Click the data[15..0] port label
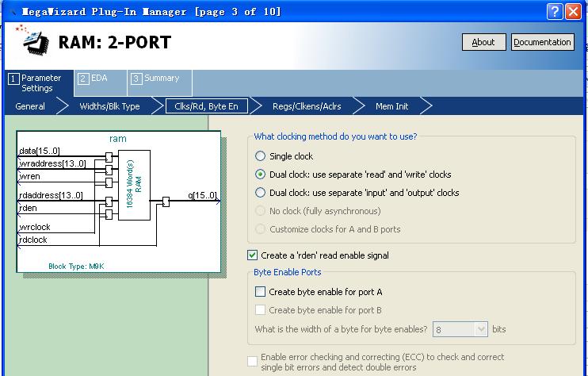Viewport: 588px width, 376px height. click(x=40, y=151)
